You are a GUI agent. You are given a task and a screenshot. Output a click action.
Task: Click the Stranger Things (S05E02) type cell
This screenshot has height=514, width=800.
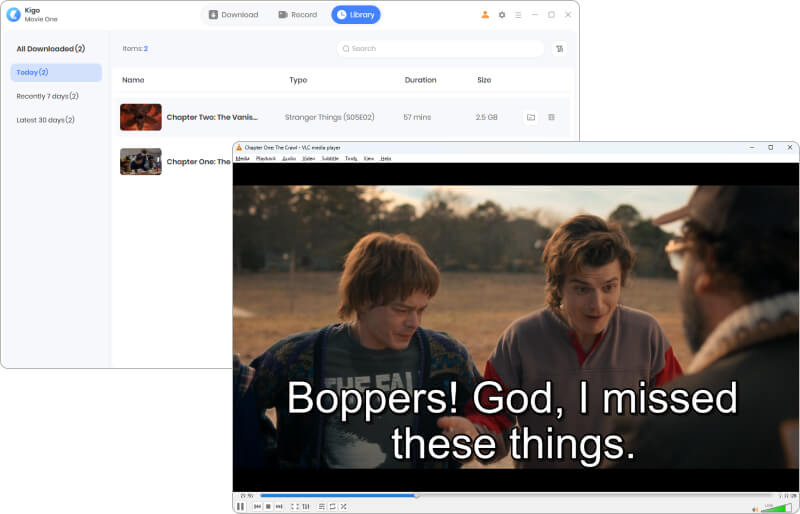330,117
